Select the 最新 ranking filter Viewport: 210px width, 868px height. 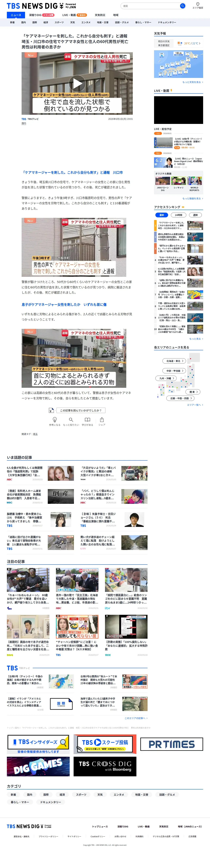pyautogui.click(x=162, y=215)
